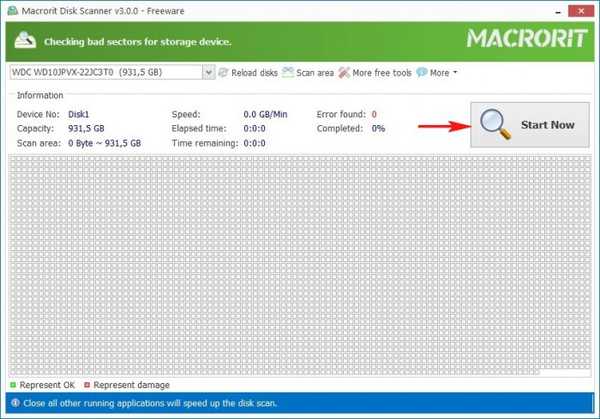Click the 'Close all other running applications' tip
Viewport: 600px width, 419px height.
[150, 403]
